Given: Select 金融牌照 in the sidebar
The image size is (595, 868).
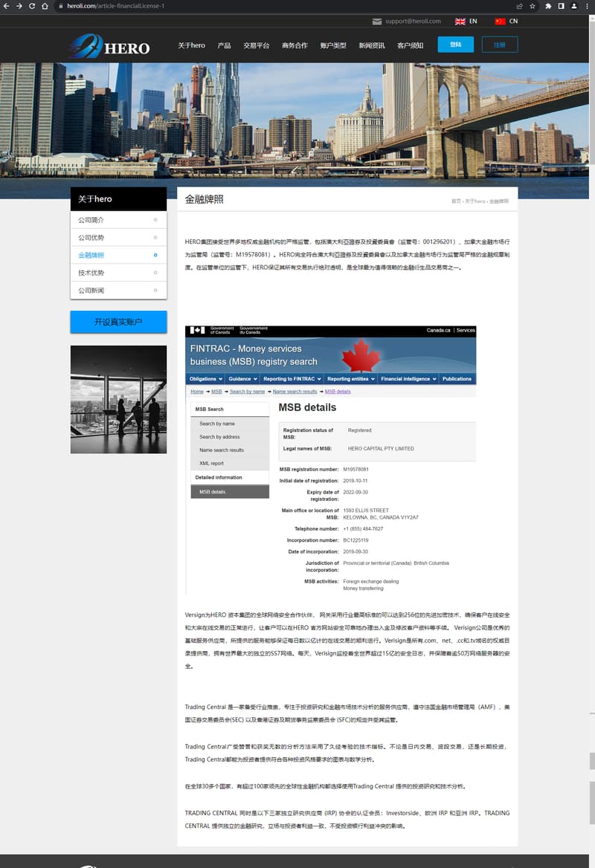Looking at the screenshot, I should pyautogui.click(x=118, y=255).
